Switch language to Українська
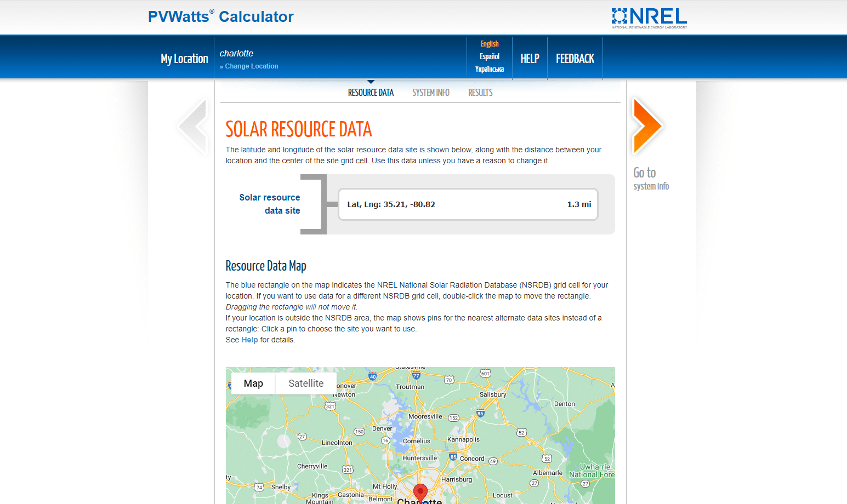The height and width of the screenshot is (504, 847). tap(490, 69)
